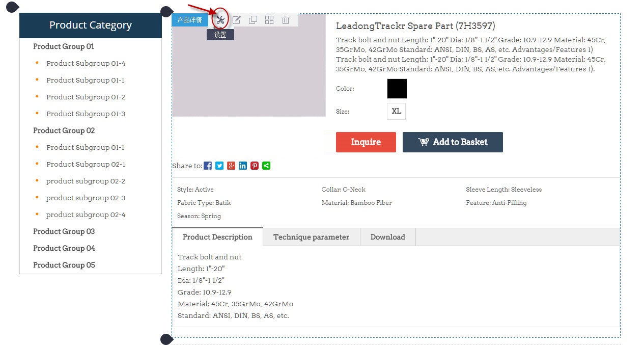This screenshot has height=345, width=644.
Task: Select the XL size option
Action: (396, 111)
